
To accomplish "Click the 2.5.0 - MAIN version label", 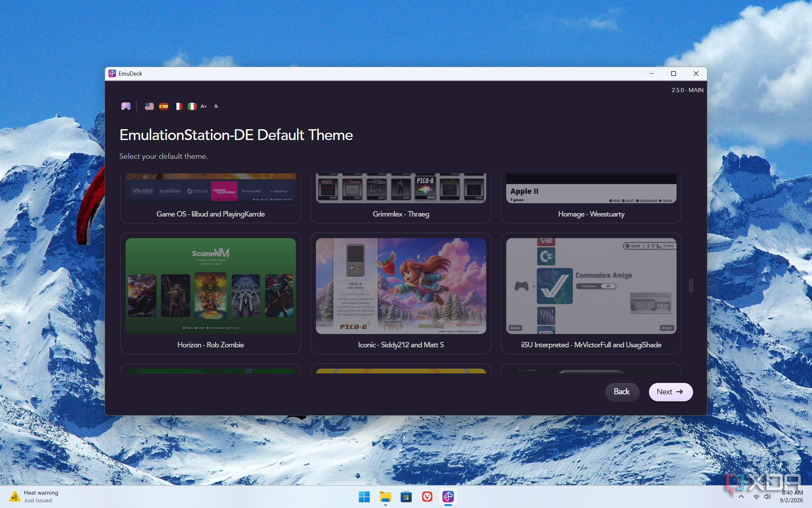I will coord(687,90).
